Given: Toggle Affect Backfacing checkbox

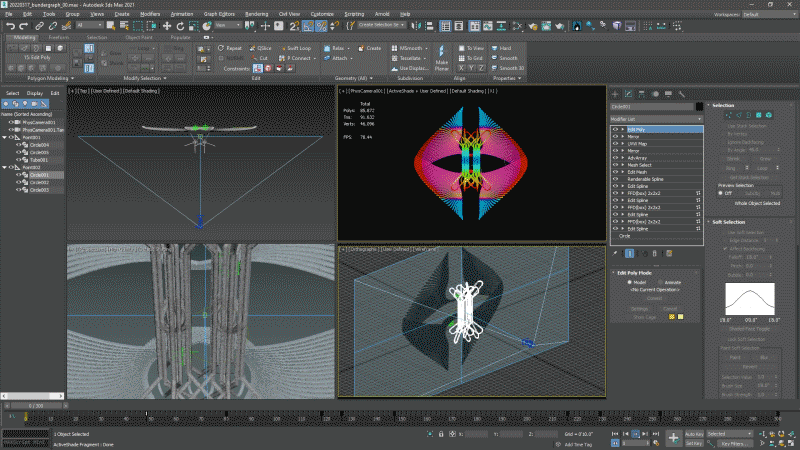Looking at the screenshot, I should coord(726,248).
